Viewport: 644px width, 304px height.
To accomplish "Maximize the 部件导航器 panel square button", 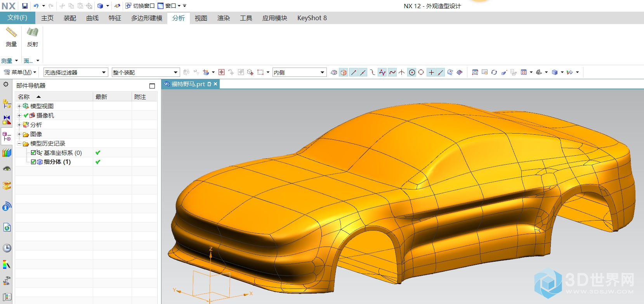I will tap(152, 86).
